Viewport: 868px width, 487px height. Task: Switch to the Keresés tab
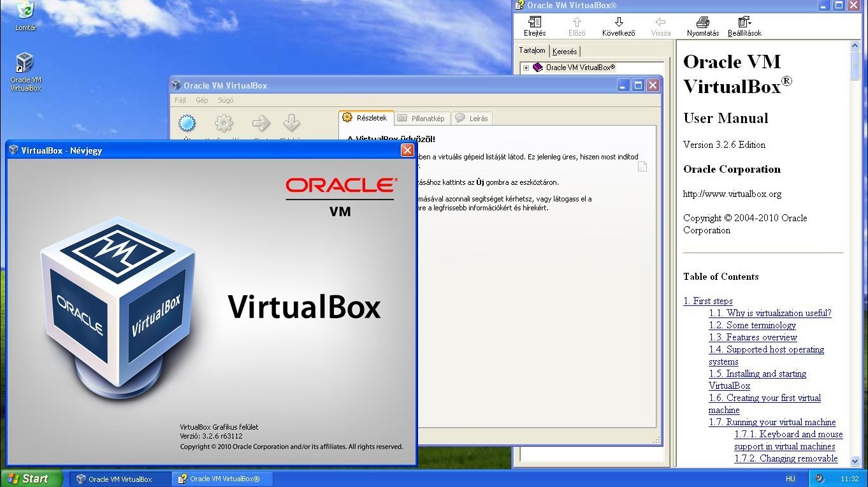coord(565,51)
